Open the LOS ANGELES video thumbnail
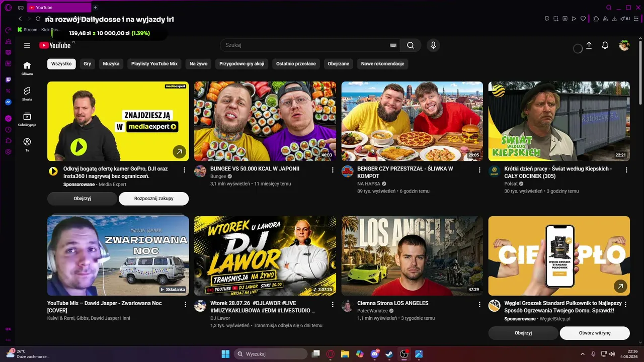This screenshot has height=362, width=644. 412,256
